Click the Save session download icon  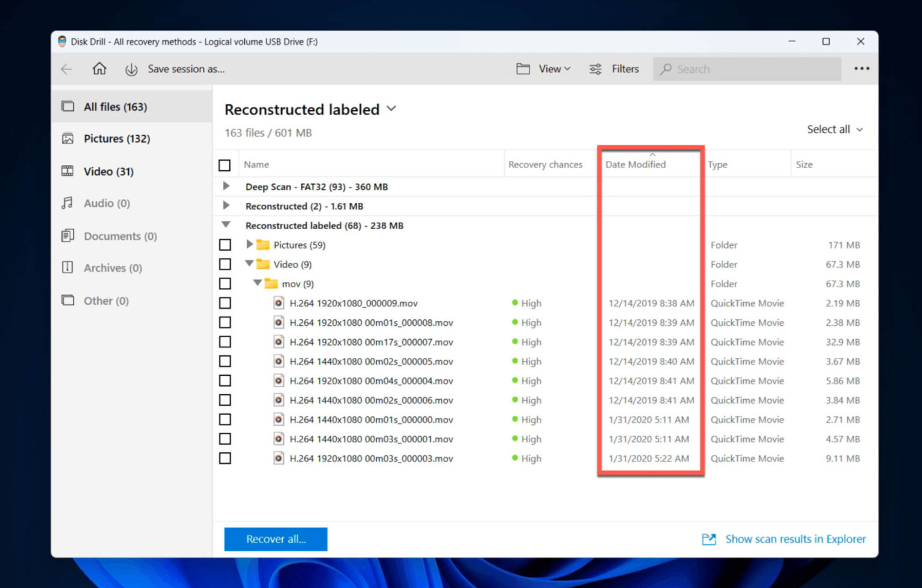(x=131, y=68)
